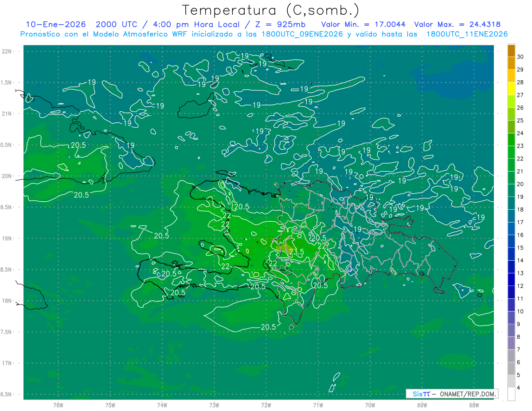The width and height of the screenshot is (532, 411).
Task: Pick the white swatch below 4 on the legend
Action: pos(511,394)
